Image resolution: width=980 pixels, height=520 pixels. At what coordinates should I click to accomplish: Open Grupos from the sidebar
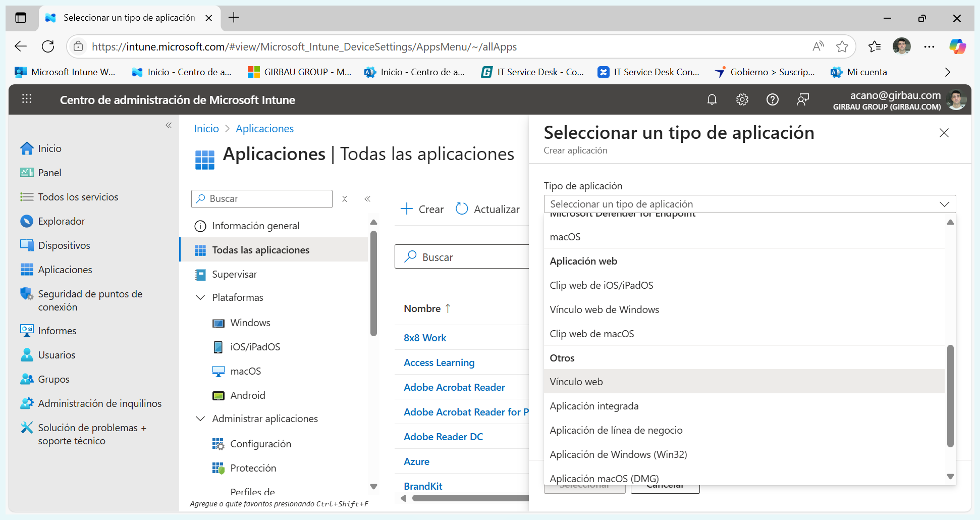click(53, 379)
